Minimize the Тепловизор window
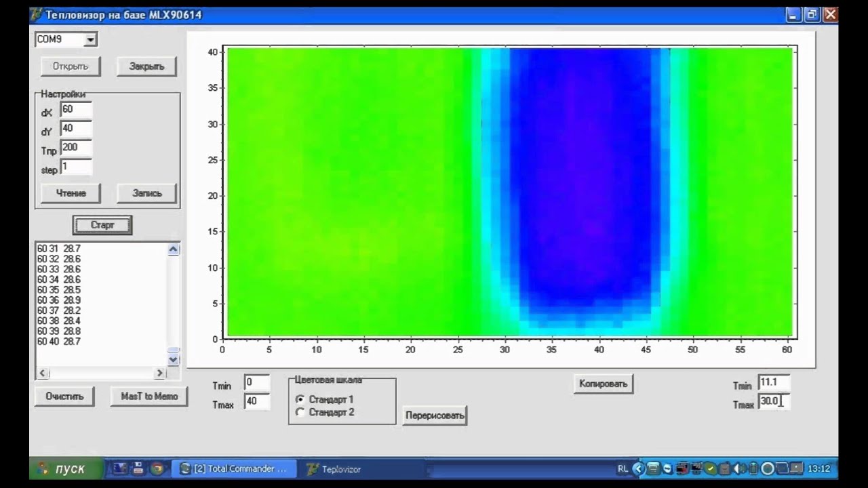This screenshot has height=488, width=868. click(x=795, y=15)
